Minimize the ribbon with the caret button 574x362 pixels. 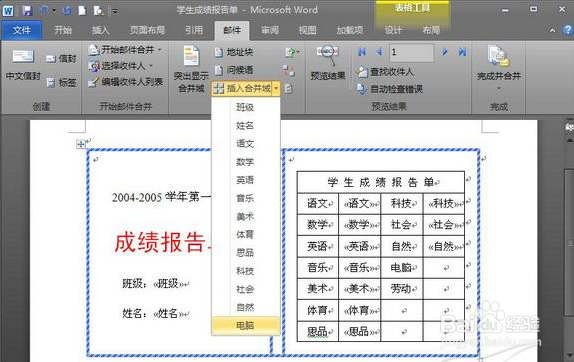552,30
